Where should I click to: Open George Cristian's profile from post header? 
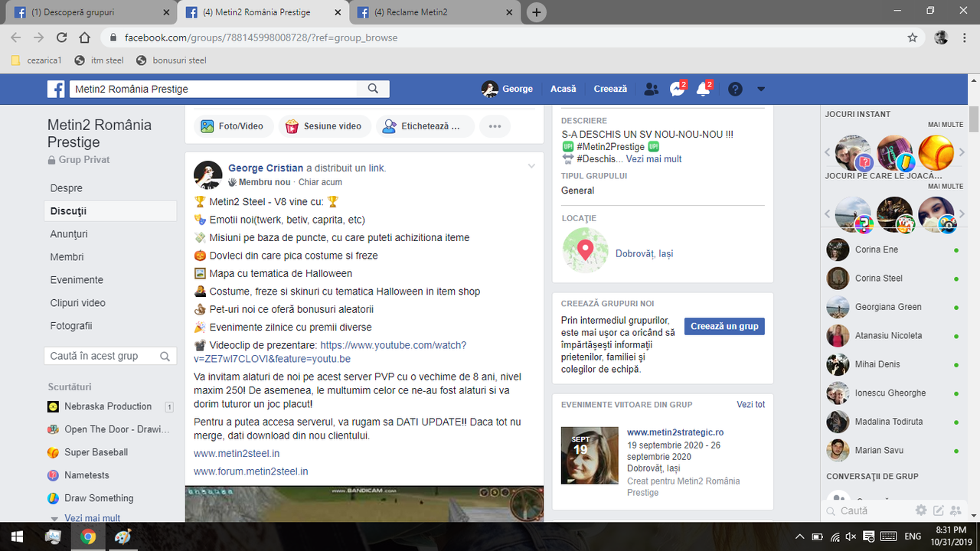click(x=266, y=168)
